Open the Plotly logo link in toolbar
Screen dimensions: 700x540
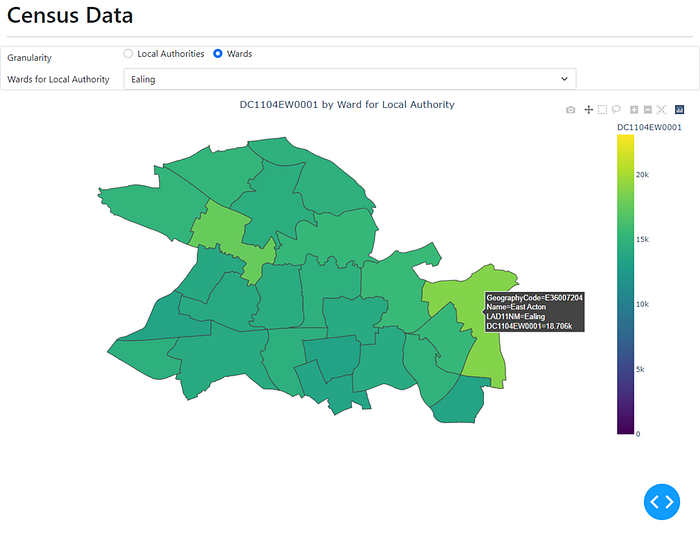click(x=679, y=110)
